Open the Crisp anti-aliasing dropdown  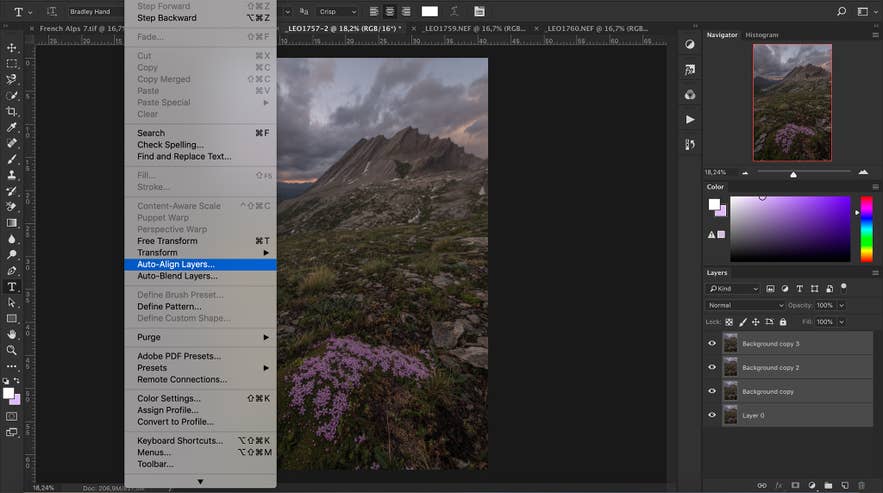point(337,11)
